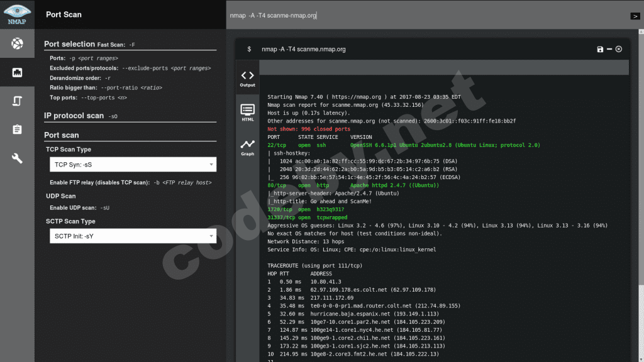Select the Port Scan sidebar icon
Image resolution: width=644 pixels, height=362 pixels.
17,72
